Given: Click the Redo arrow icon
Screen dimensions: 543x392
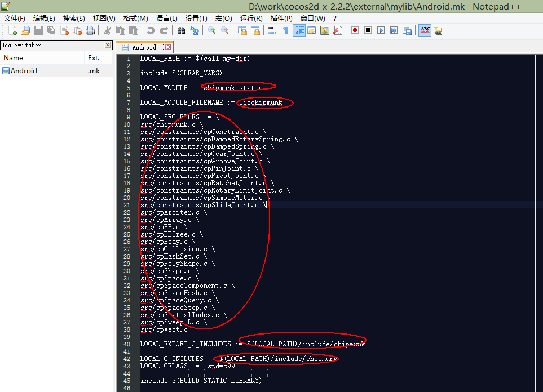Looking at the screenshot, I should [x=164, y=31].
